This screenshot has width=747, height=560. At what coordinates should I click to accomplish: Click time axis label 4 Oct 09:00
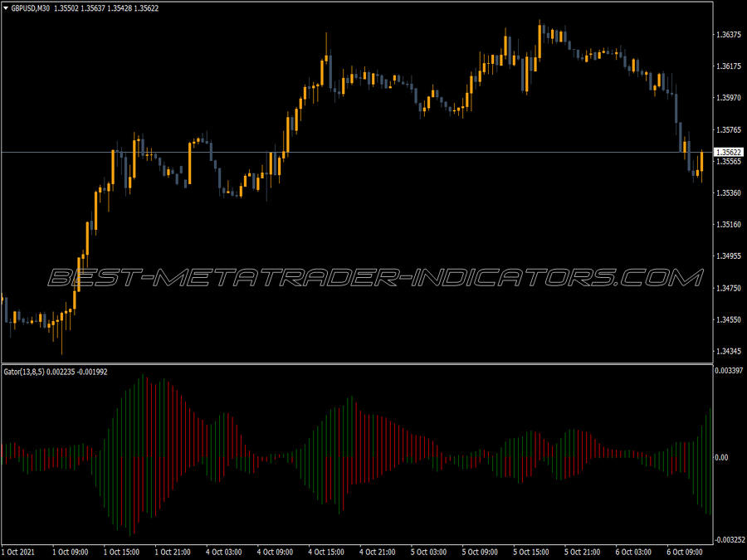pyautogui.click(x=275, y=553)
